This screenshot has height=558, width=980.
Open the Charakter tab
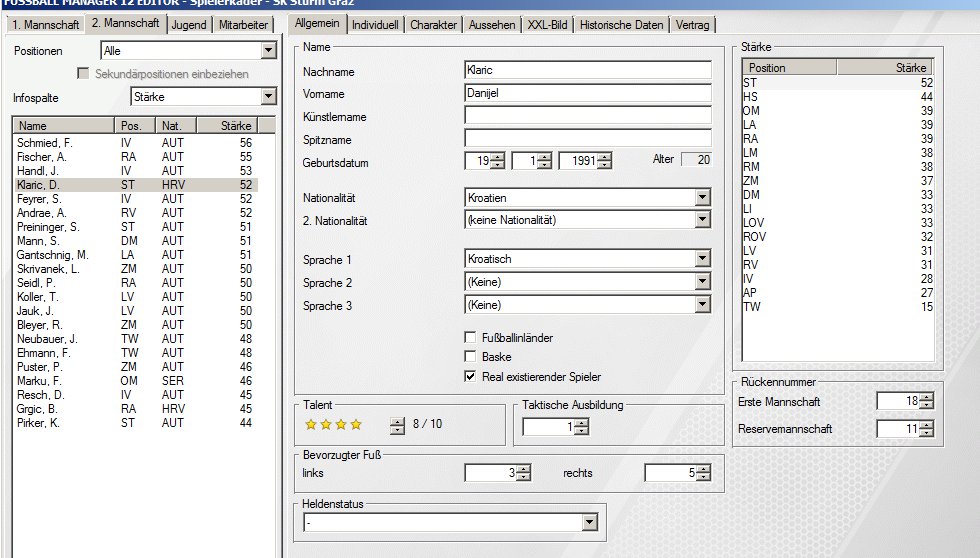click(433, 25)
